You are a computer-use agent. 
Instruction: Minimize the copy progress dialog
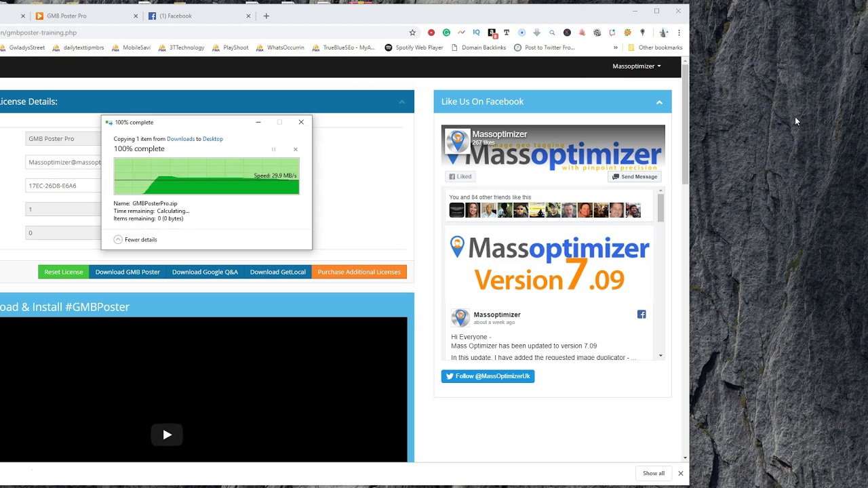pos(258,122)
